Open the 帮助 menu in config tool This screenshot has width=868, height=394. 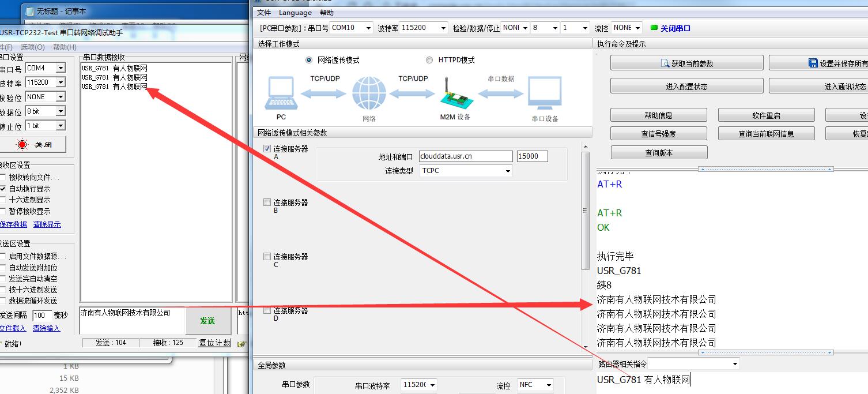(326, 13)
